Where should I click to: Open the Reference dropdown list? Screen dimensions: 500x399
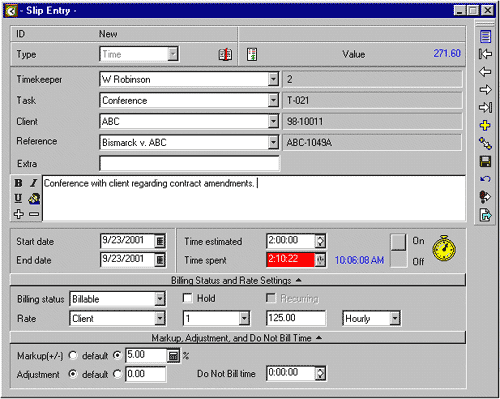[x=273, y=142]
